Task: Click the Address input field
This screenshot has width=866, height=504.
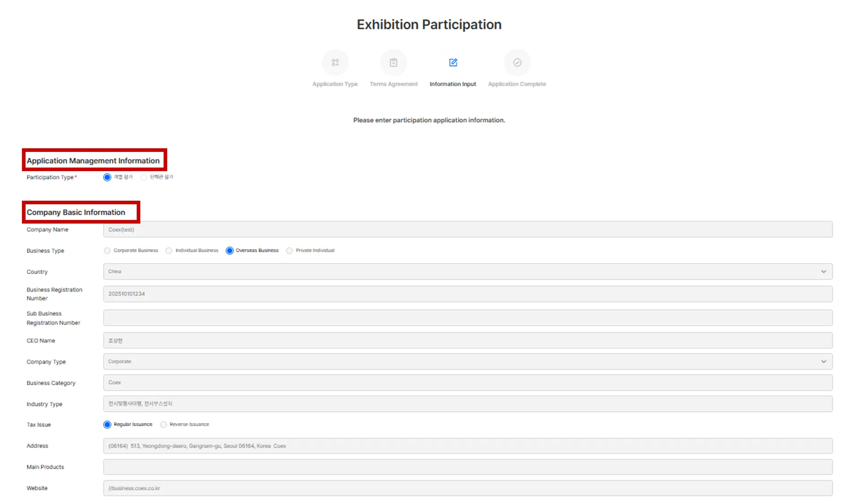Action: tap(468, 446)
